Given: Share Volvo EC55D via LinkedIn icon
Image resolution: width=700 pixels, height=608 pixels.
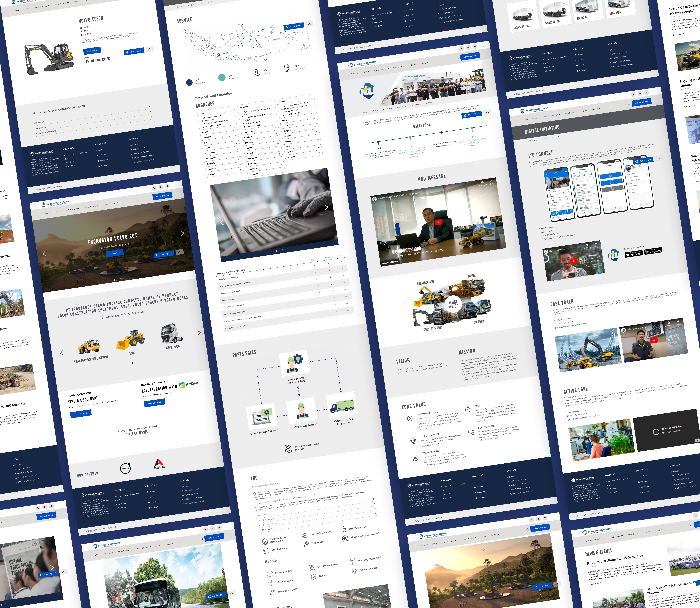Looking at the screenshot, I should click(x=109, y=58).
